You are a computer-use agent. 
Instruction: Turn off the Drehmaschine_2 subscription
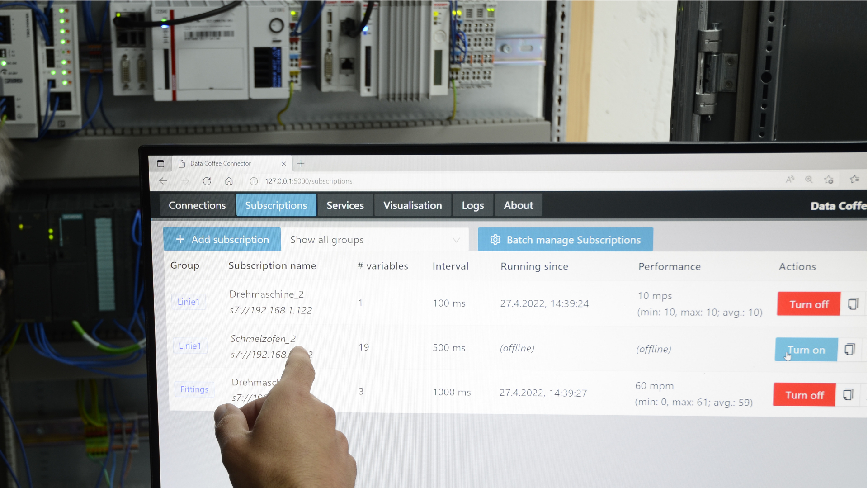808,304
